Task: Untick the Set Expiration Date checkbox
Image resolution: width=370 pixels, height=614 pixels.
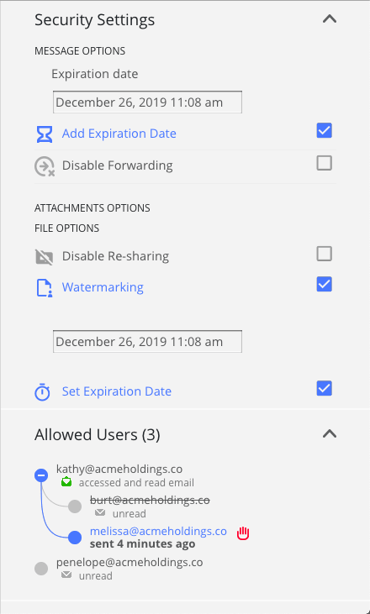Action: 324,388
